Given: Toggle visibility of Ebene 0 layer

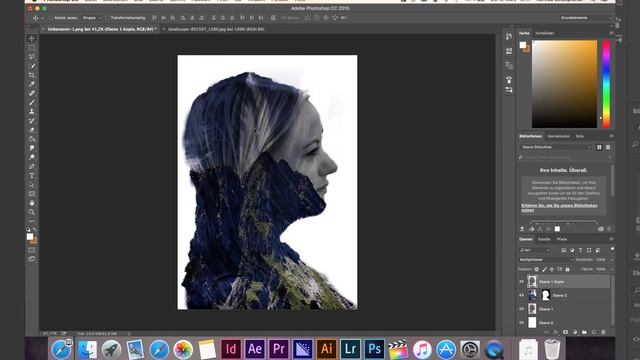Looking at the screenshot, I should (x=522, y=323).
